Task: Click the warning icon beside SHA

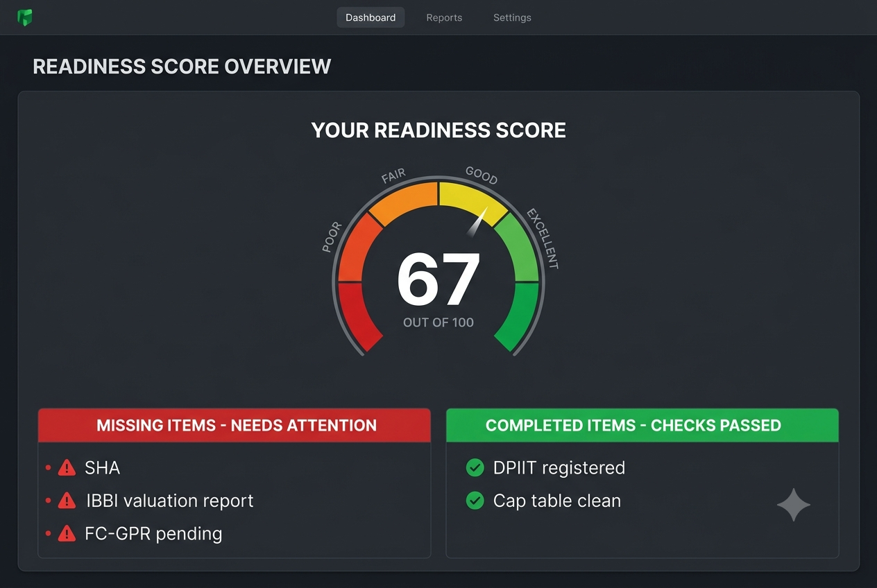Action: pyautogui.click(x=67, y=468)
